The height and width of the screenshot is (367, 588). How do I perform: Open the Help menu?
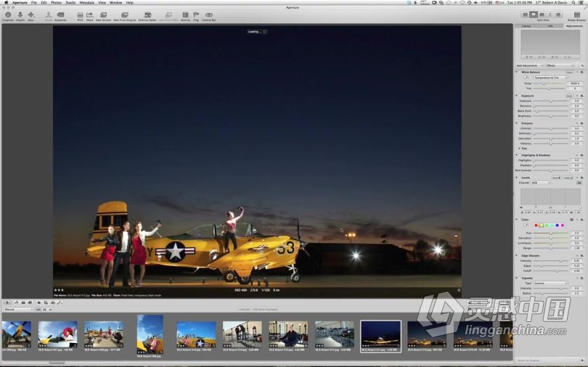pos(130,2)
